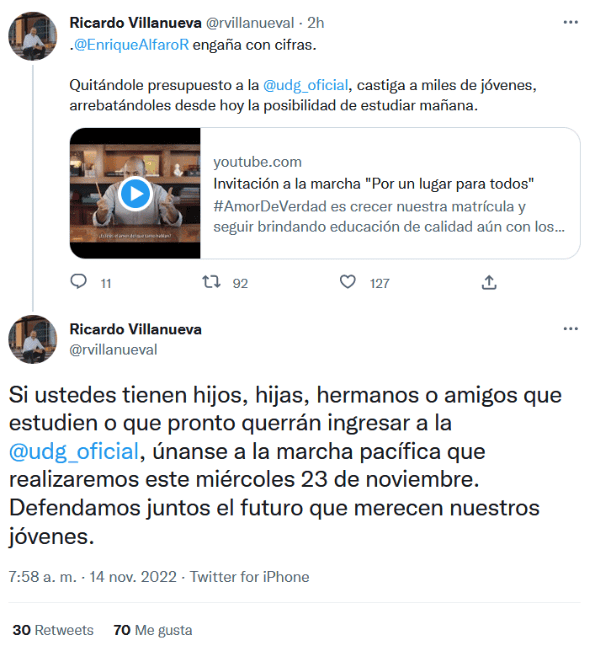This screenshot has height=651, width=595.
Task: Click the reply icon under first tweet
Action: pyautogui.click(x=78, y=282)
